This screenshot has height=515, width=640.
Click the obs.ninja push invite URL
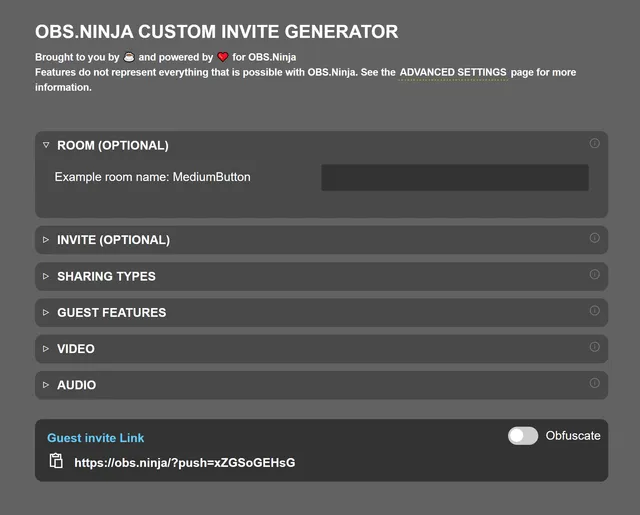coord(184,462)
